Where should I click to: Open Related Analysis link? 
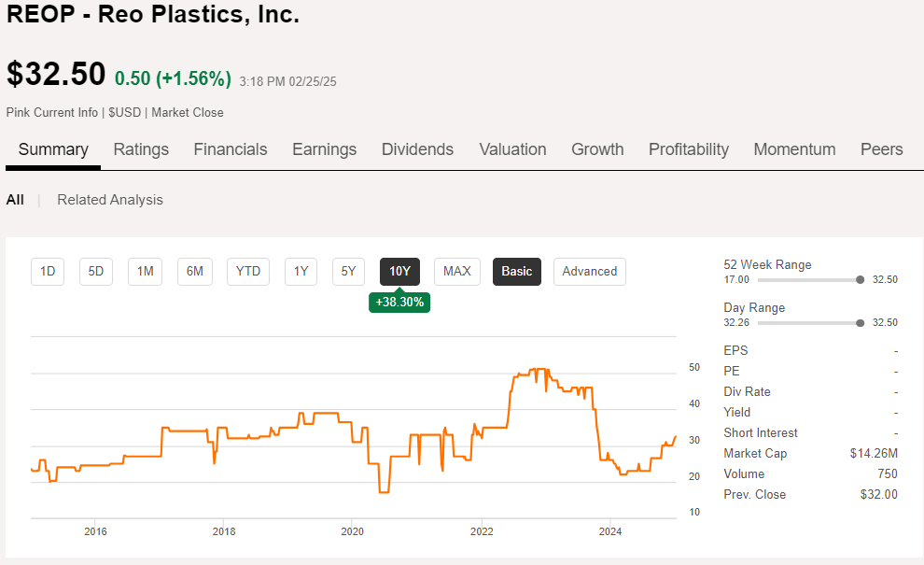coord(110,200)
